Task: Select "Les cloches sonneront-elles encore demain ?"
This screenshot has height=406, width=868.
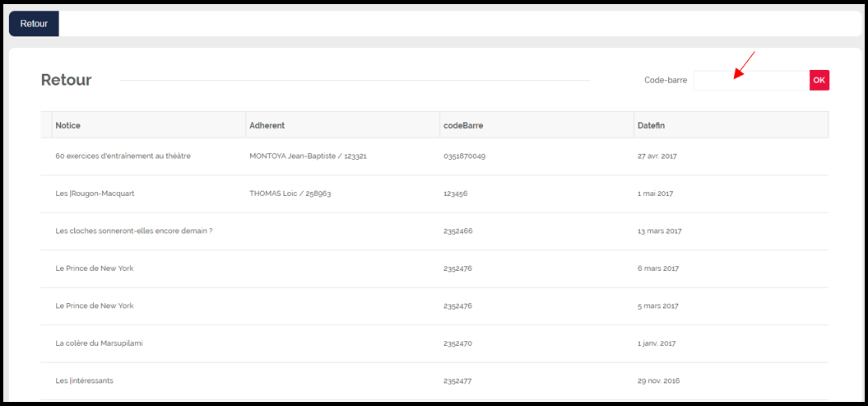Action: pos(134,231)
